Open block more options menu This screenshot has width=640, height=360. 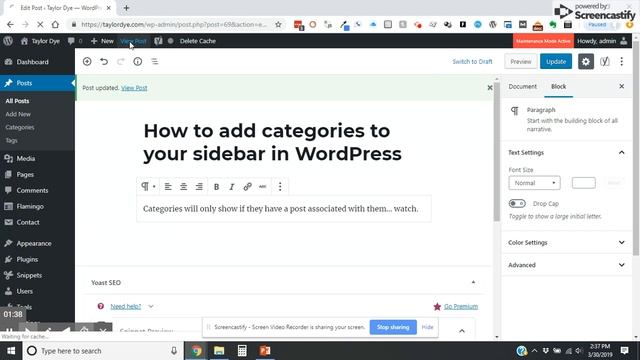pos(280,187)
